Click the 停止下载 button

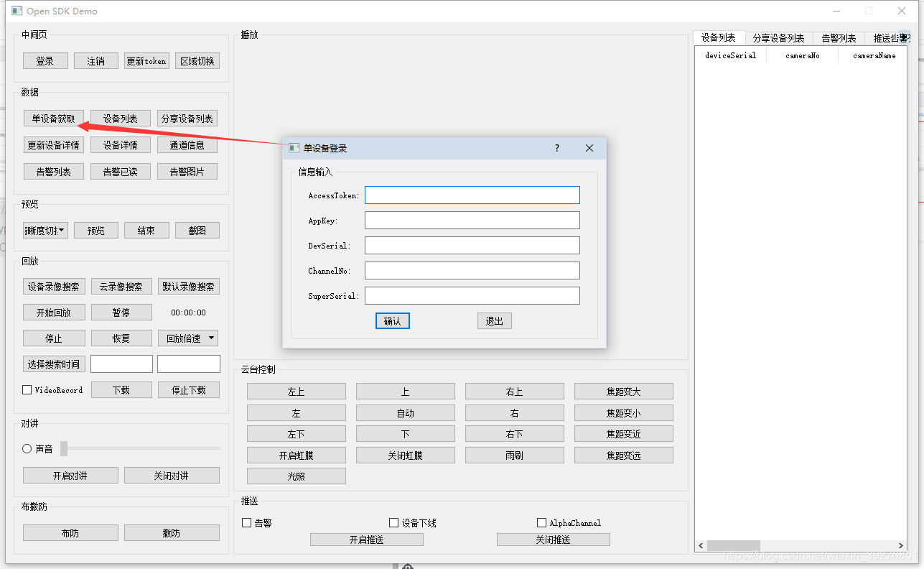click(x=188, y=390)
